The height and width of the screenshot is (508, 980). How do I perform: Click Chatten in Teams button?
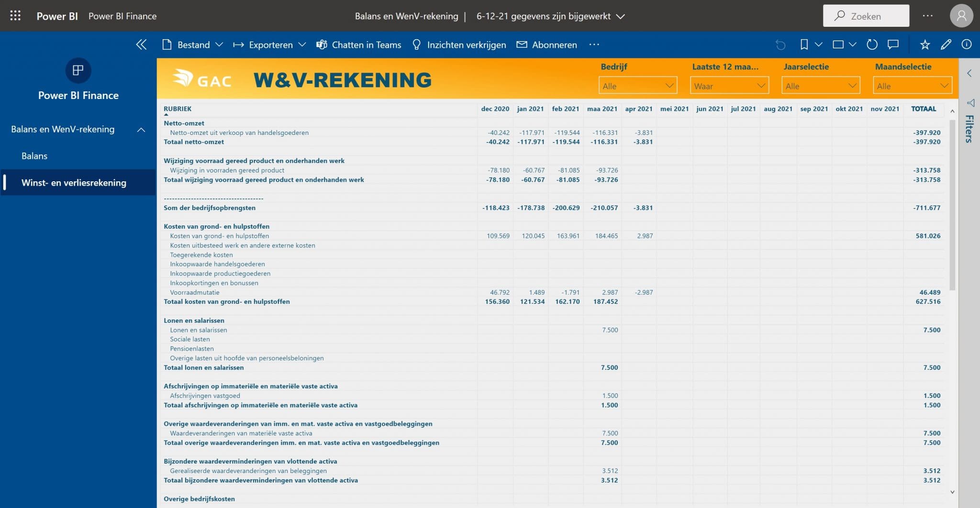point(359,44)
